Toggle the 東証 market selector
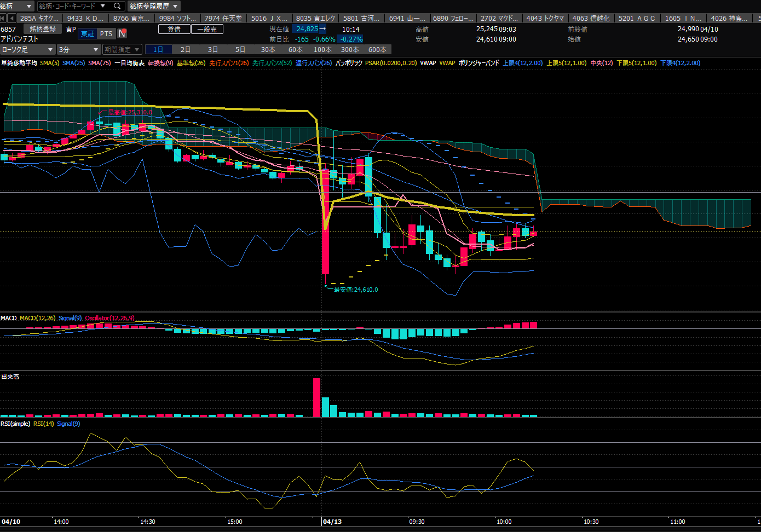The image size is (761, 532). coord(88,33)
